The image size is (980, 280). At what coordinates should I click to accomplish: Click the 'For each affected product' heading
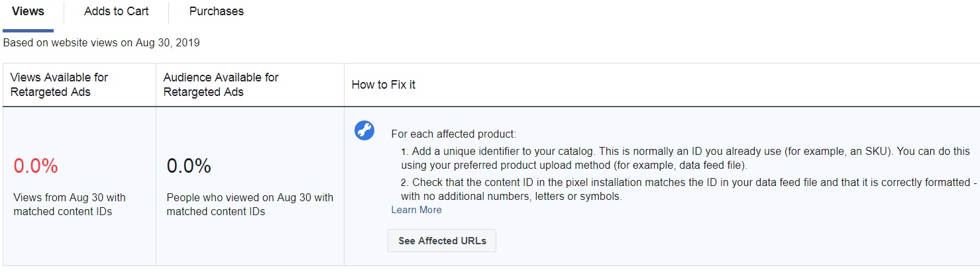(453, 134)
